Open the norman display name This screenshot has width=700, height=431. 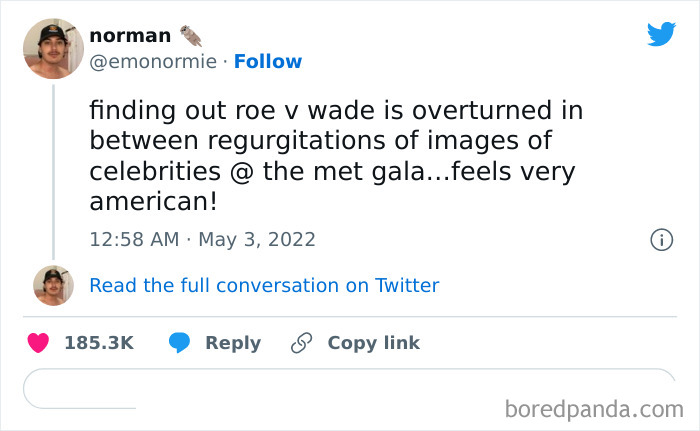(x=130, y=35)
